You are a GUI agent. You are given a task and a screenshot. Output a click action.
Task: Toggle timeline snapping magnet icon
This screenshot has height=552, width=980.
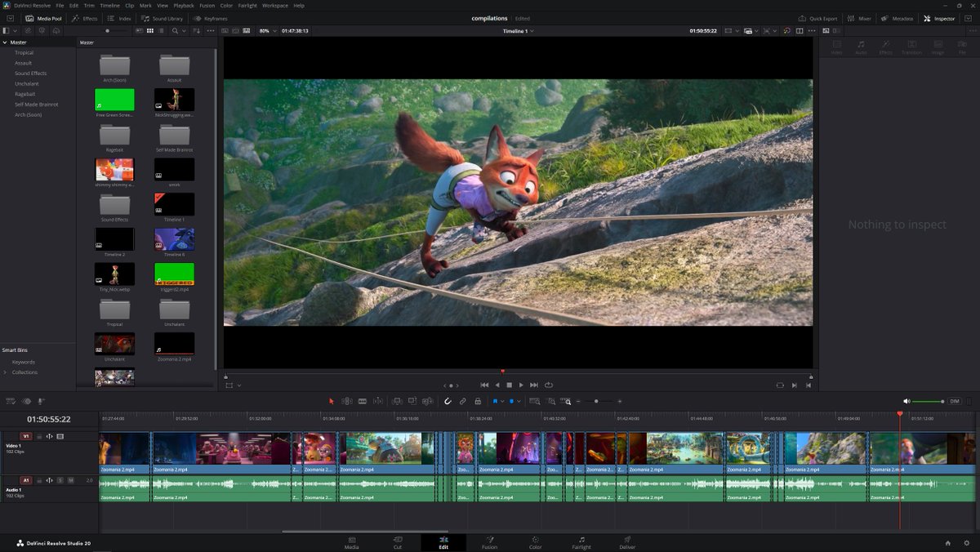448,401
